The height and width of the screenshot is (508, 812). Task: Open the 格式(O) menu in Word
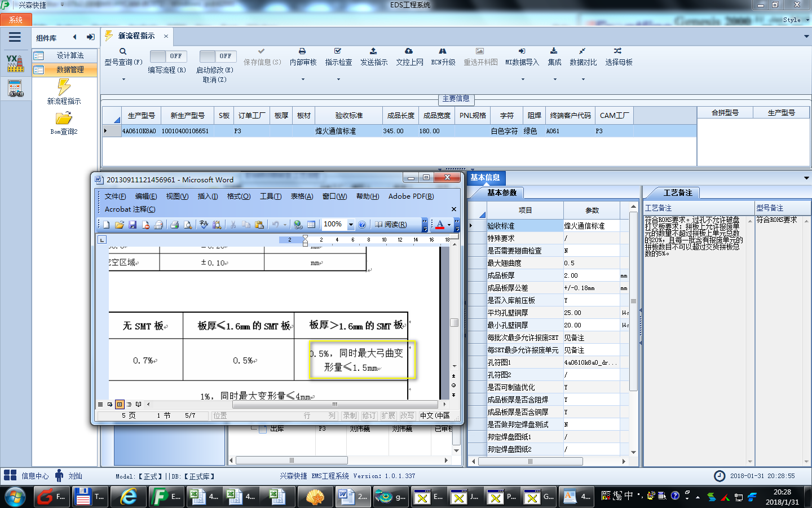pos(239,196)
